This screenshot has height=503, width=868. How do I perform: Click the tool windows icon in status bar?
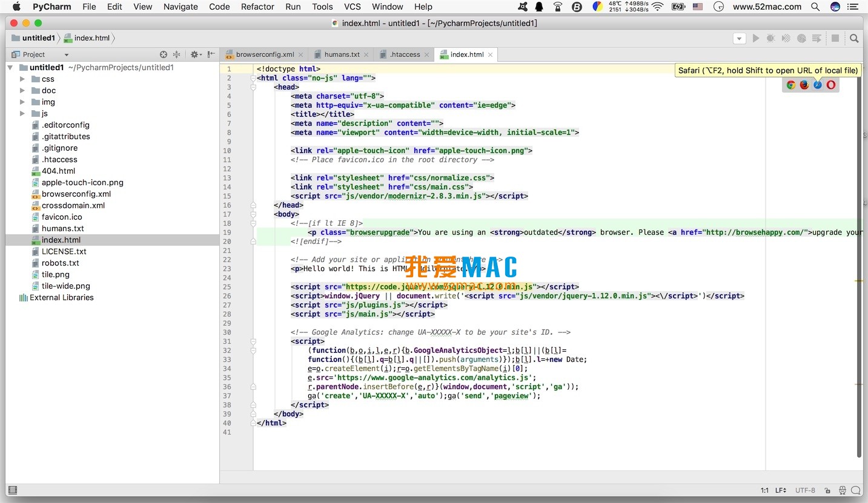pyautogui.click(x=13, y=490)
